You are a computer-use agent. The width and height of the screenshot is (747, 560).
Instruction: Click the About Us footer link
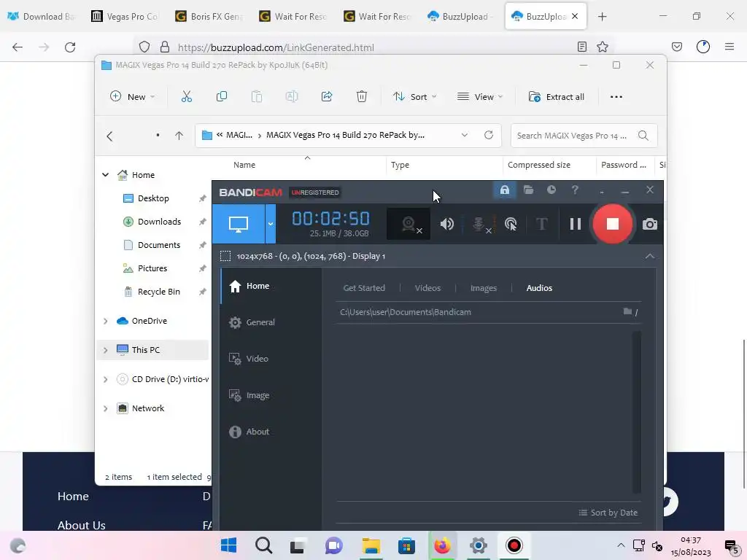tap(82, 525)
